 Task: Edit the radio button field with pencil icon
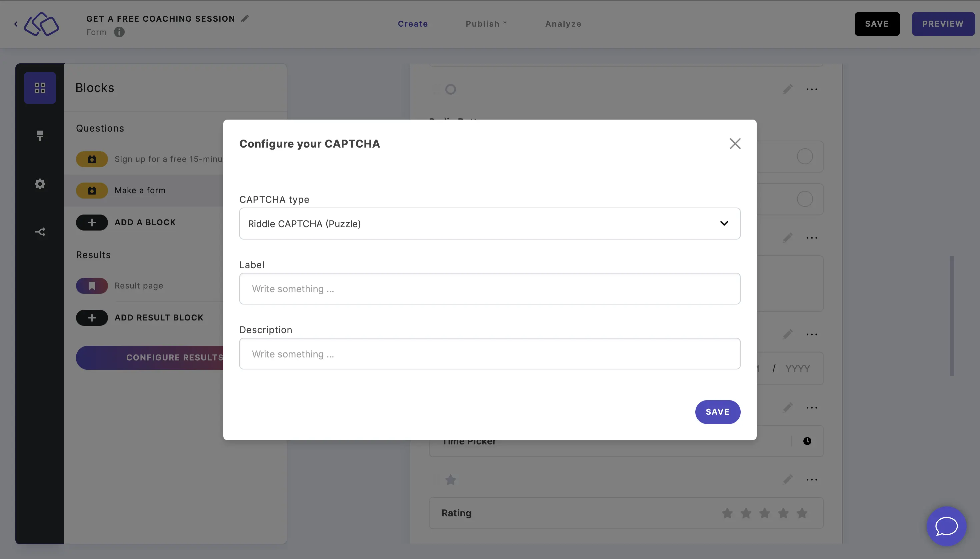(x=787, y=89)
